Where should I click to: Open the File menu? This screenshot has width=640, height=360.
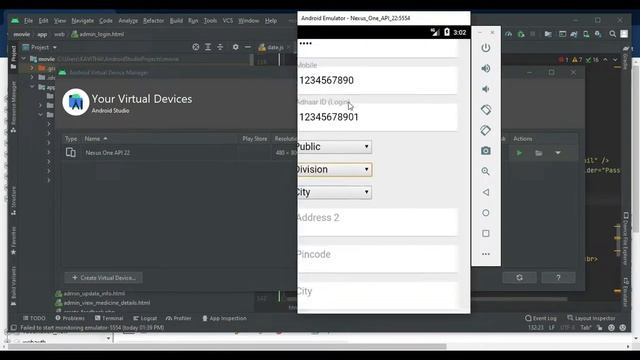pos(28,20)
